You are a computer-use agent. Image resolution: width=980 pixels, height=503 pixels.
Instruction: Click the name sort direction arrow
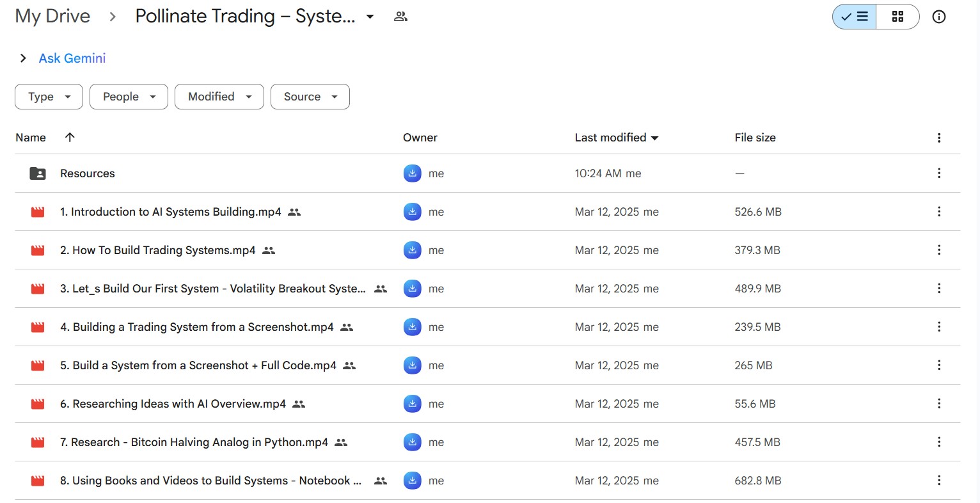pos(70,138)
